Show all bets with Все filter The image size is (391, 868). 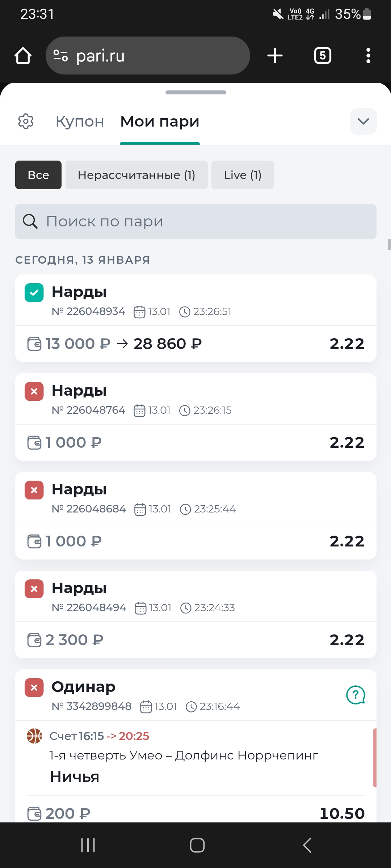38,175
